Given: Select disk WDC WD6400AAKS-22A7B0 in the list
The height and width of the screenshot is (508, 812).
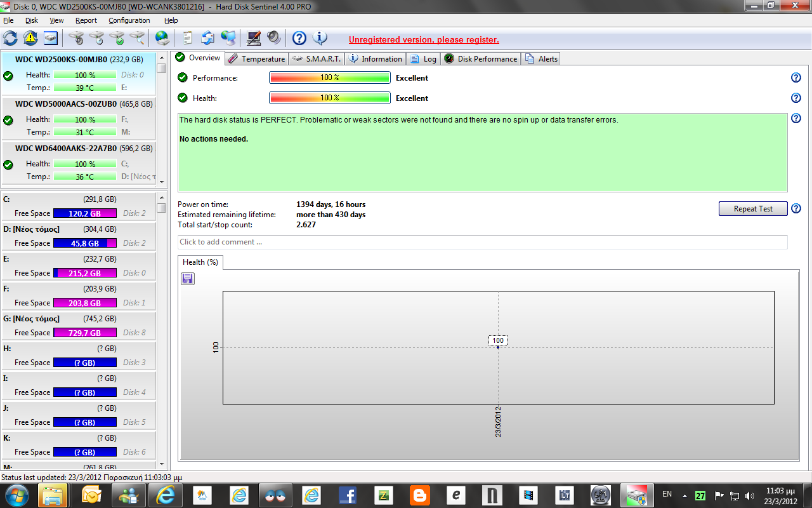Looking at the screenshot, I should [78, 163].
